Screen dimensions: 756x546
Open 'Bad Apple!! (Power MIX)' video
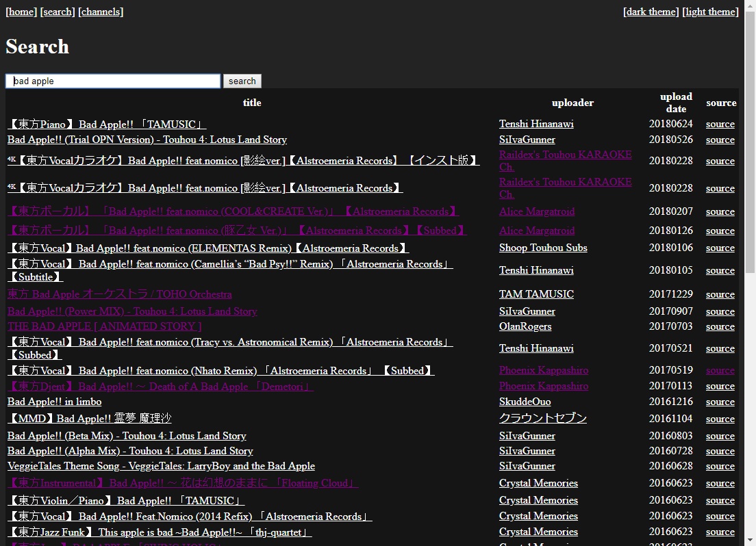[132, 311]
